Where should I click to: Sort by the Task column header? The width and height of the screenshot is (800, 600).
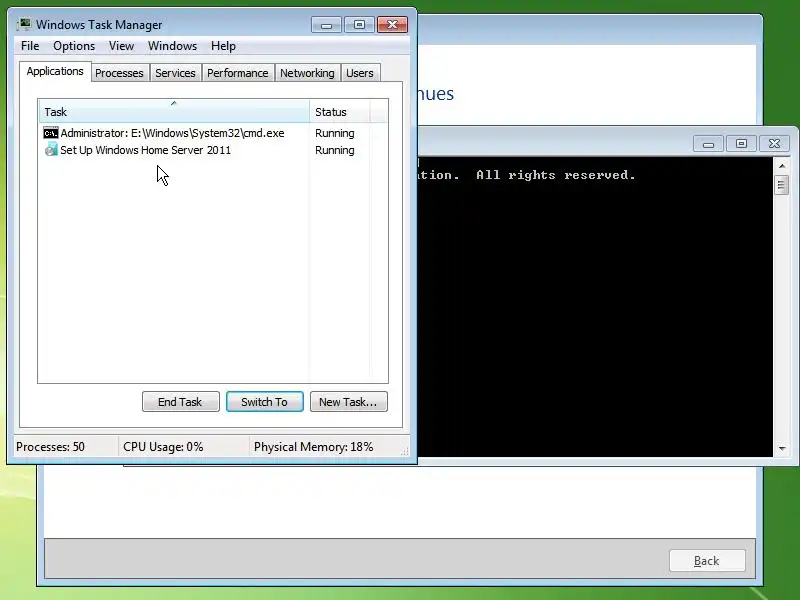coord(173,112)
